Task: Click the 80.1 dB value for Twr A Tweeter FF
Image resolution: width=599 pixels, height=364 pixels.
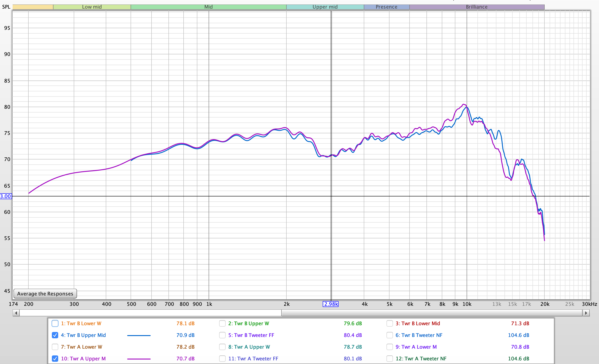Action: tap(353, 358)
